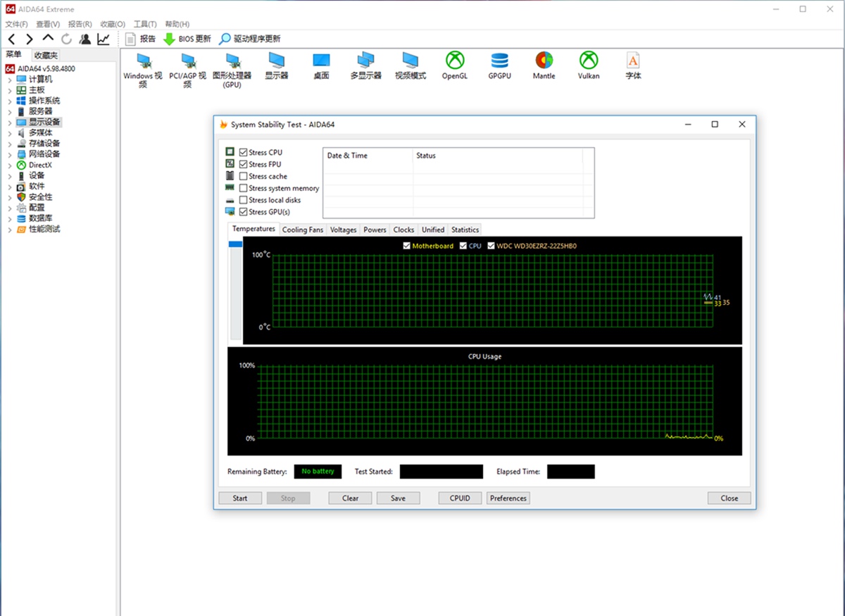
Task: Open the GPGPU icon
Action: pos(500,65)
